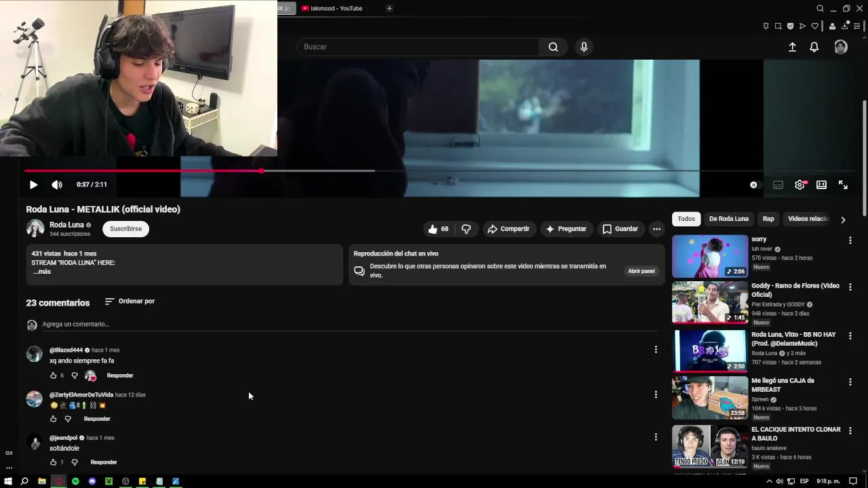868x488 pixels.
Task: Open the upload video icon
Action: [x=792, y=47]
